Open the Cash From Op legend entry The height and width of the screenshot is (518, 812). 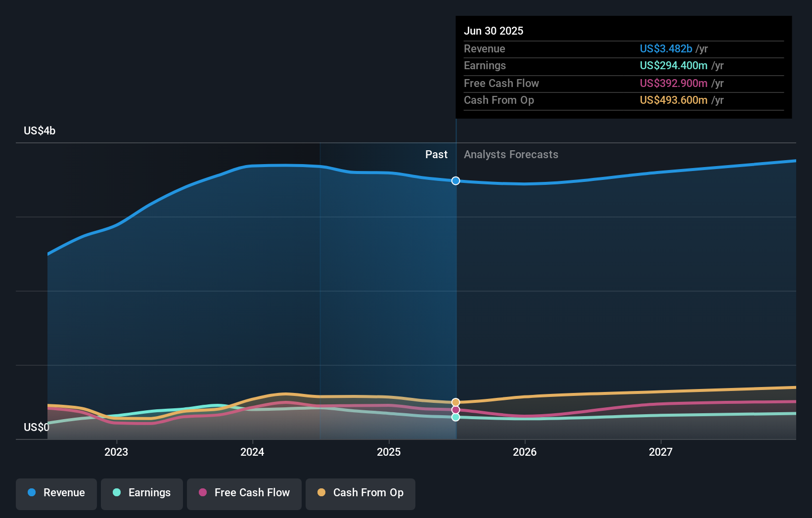click(360, 493)
